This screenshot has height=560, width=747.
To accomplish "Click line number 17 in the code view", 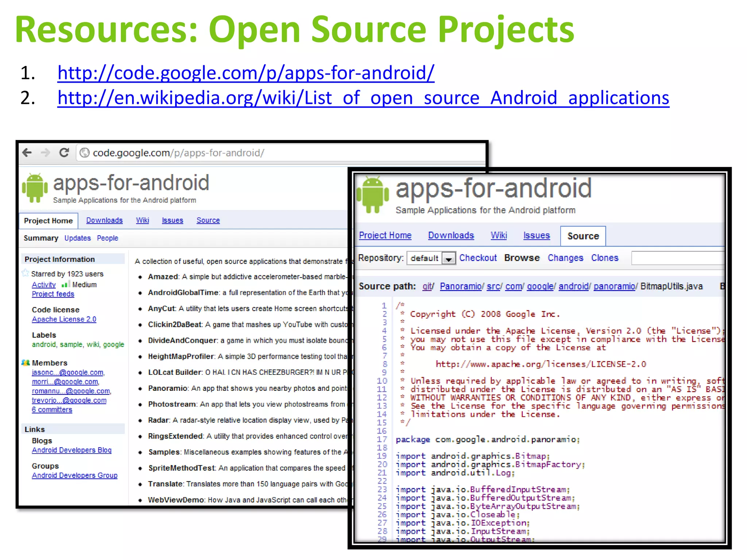I will tap(382, 439).
